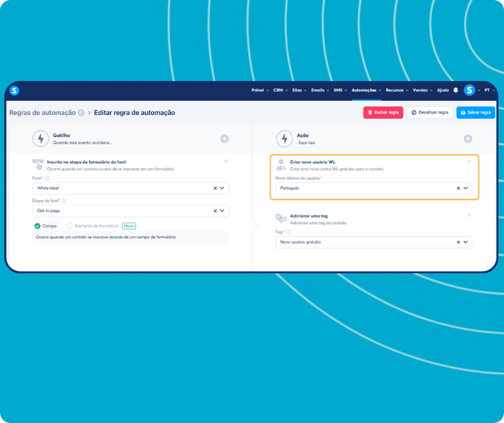Click the new user person icon

(x=281, y=165)
